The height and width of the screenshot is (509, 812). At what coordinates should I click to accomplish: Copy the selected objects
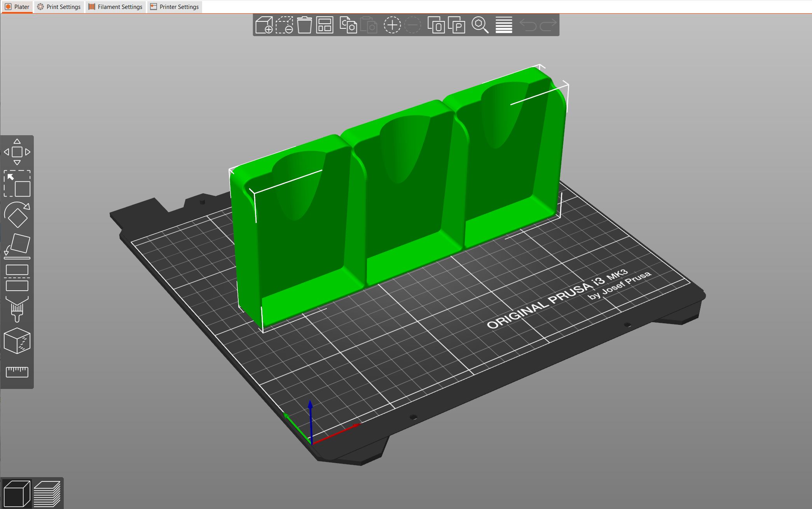point(348,25)
